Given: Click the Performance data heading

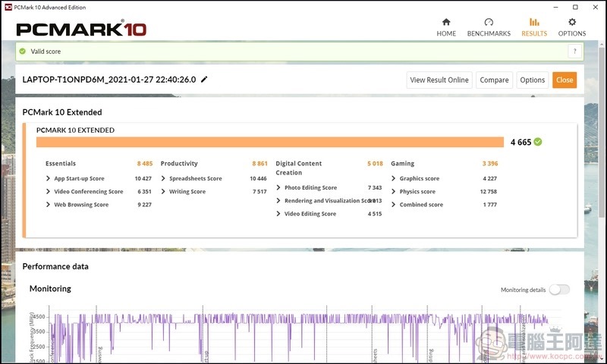Looking at the screenshot, I should 55,266.
